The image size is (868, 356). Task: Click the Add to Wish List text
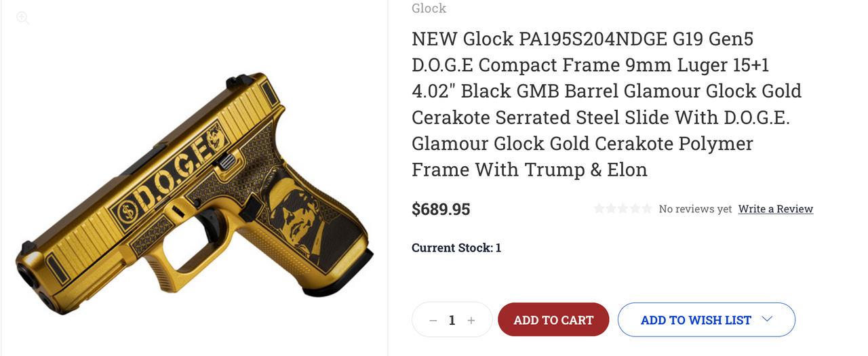pos(696,320)
